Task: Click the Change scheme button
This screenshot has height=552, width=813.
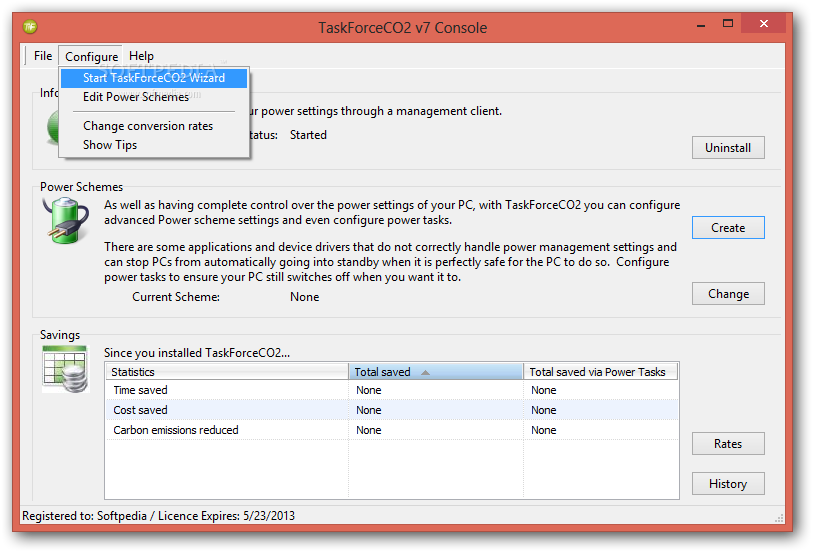Action: [x=728, y=294]
